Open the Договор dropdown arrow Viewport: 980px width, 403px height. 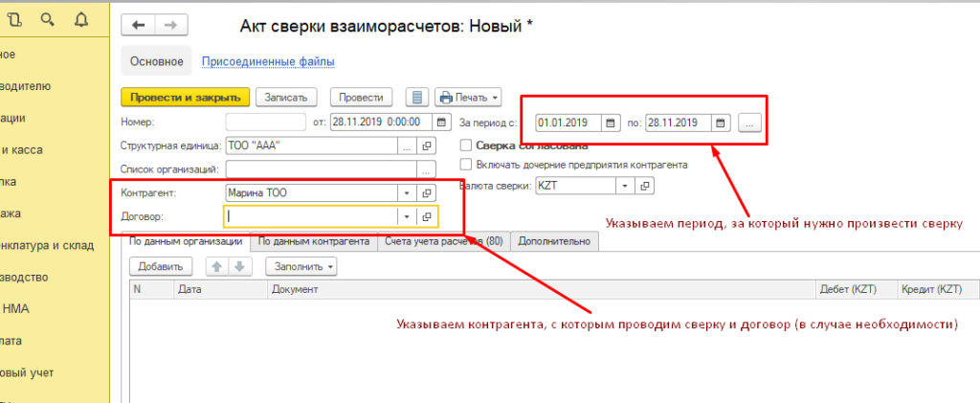[x=406, y=216]
